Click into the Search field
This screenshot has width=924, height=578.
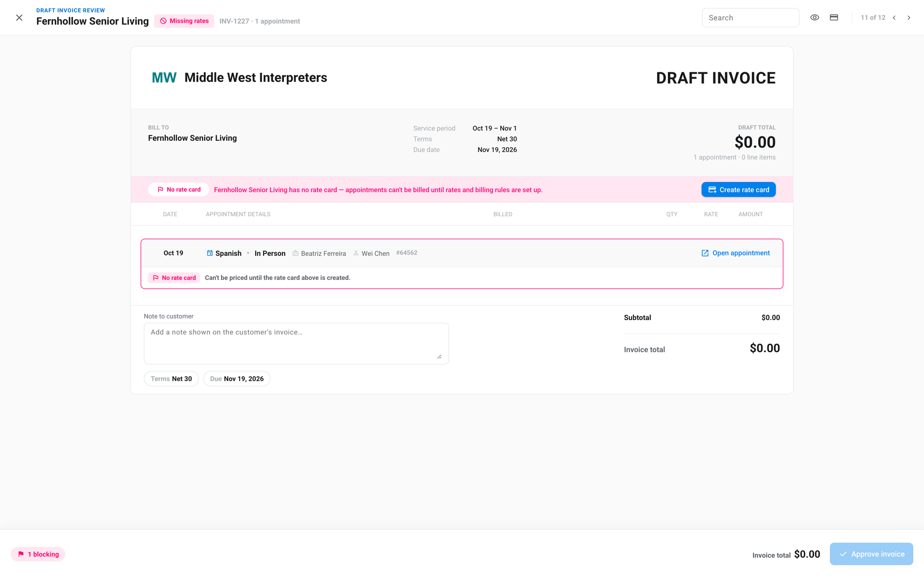(750, 18)
